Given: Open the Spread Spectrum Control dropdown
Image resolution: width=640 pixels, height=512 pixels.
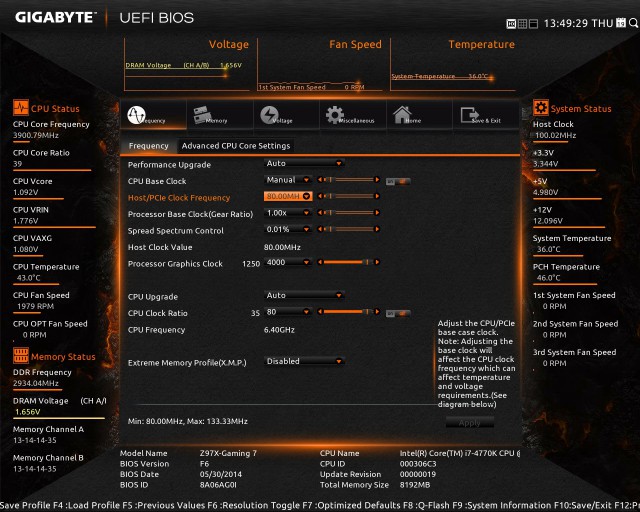Looking at the screenshot, I should (288, 229).
